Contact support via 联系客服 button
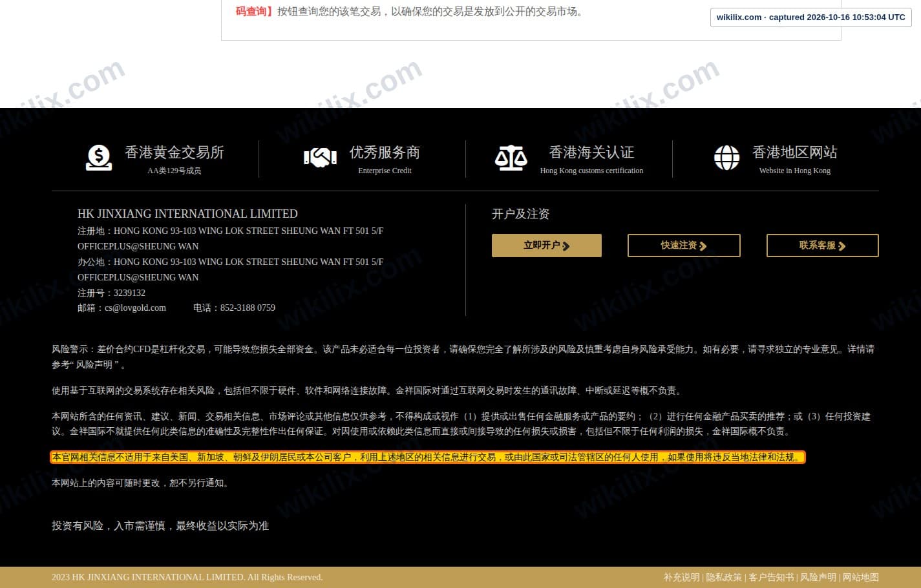921x588 pixels. coord(822,246)
